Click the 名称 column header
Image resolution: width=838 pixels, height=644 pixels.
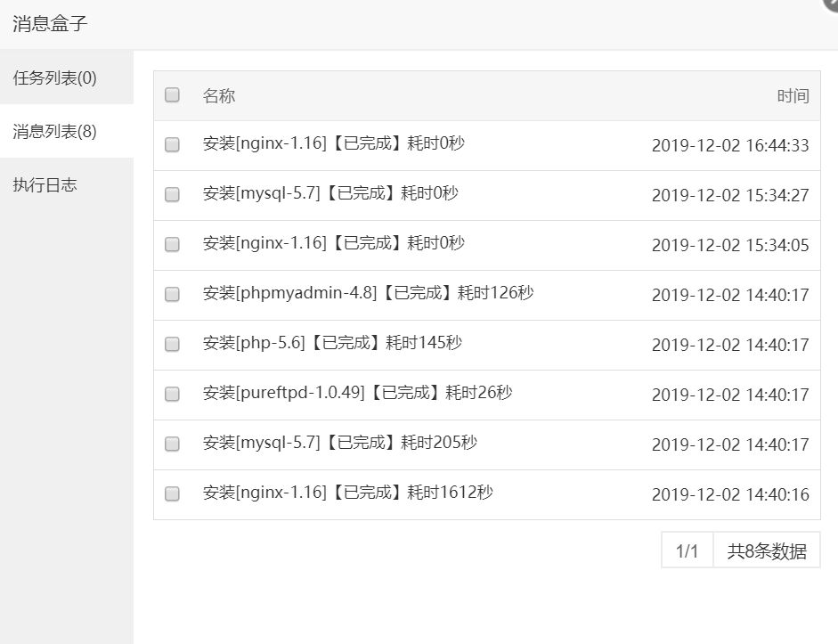pyautogui.click(x=219, y=96)
